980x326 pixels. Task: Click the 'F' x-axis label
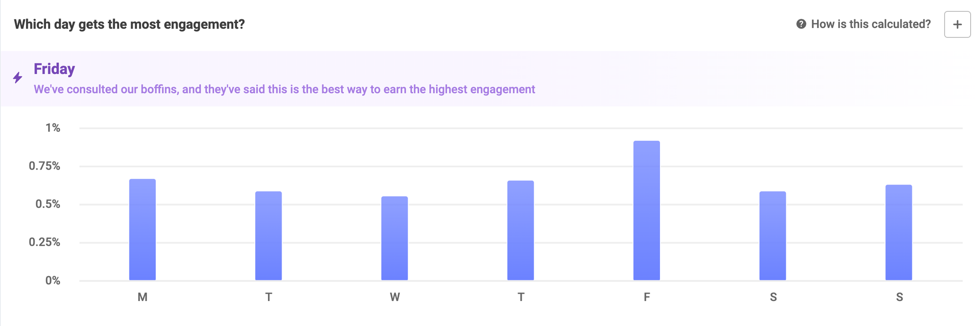[647, 297]
